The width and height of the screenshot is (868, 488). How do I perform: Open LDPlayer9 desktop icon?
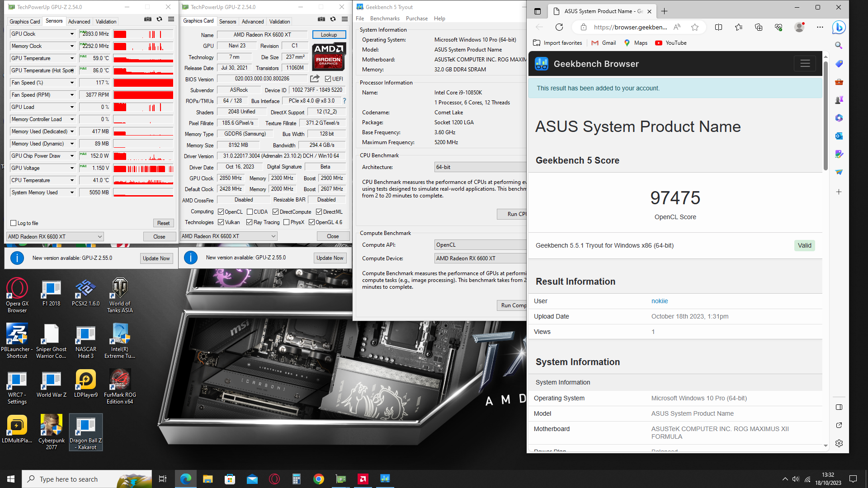(x=85, y=384)
